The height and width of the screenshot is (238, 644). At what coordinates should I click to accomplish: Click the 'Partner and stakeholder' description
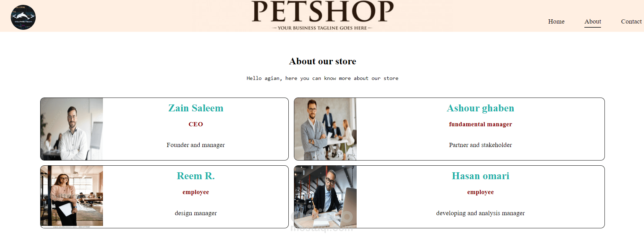[480, 145]
